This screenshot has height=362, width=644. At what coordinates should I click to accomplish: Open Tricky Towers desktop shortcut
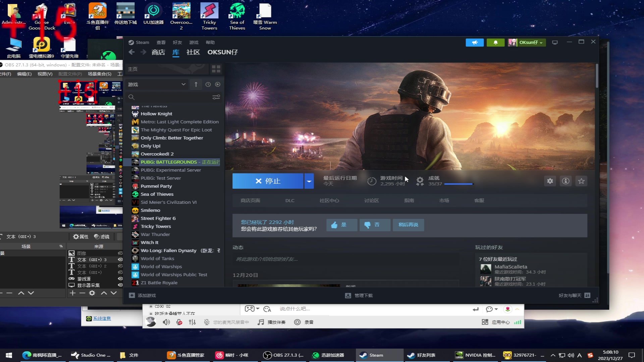click(209, 16)
